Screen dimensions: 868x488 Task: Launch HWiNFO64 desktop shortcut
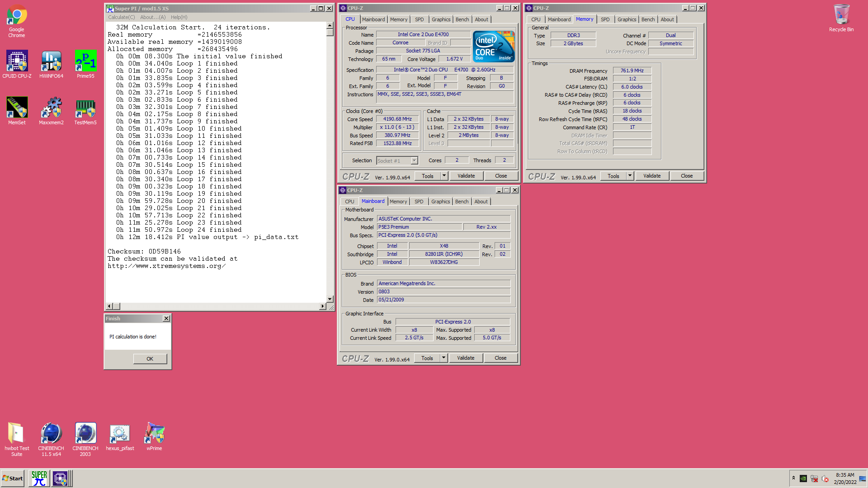[x=51, y=64]
